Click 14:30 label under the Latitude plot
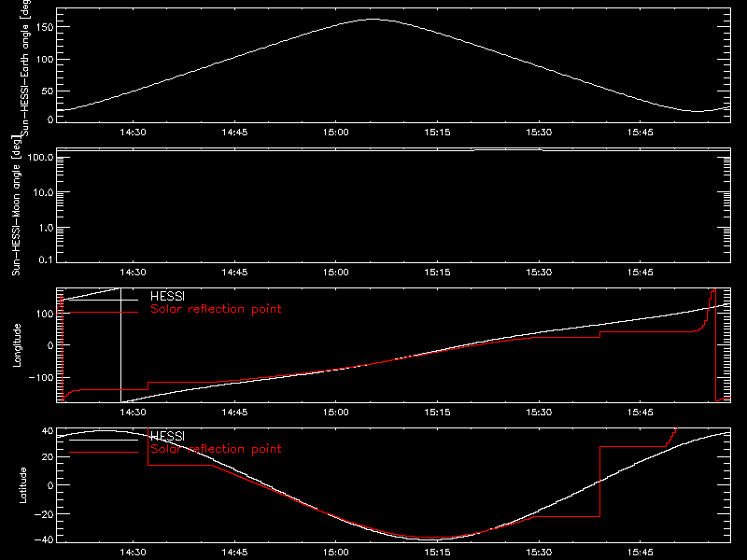Image resolution: width=747 pixels, height=560 pixels. click(x=133, y=553)
